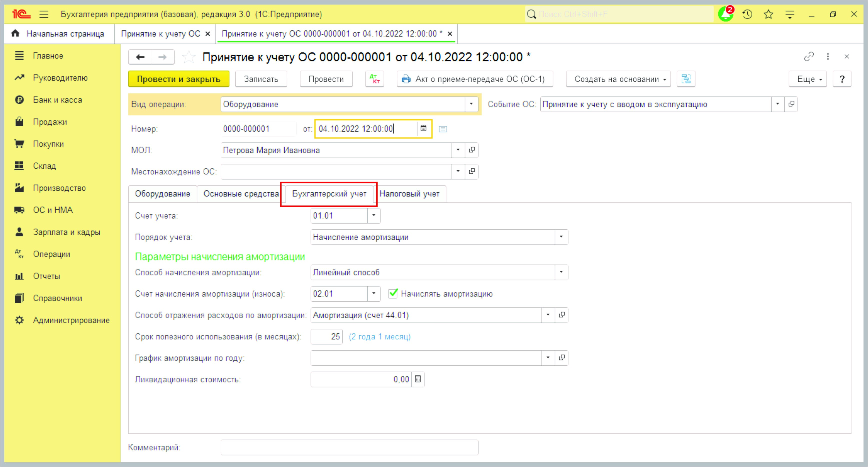Screen dimensions: 868x467
Task: Open calculator for Ликвидационная стоимость
Action: tap(418, 379)
